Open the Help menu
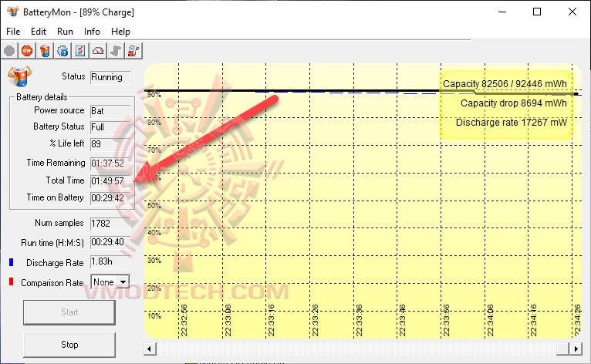 coord(120,32)
